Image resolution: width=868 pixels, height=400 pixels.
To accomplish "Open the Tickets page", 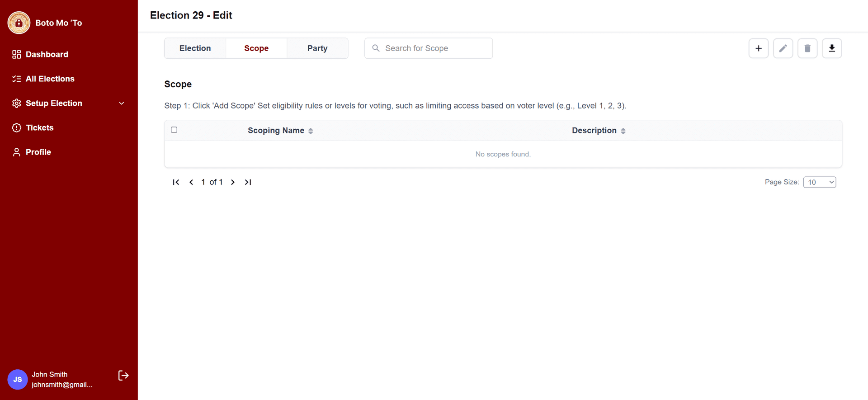I will (x=39, y=128).
